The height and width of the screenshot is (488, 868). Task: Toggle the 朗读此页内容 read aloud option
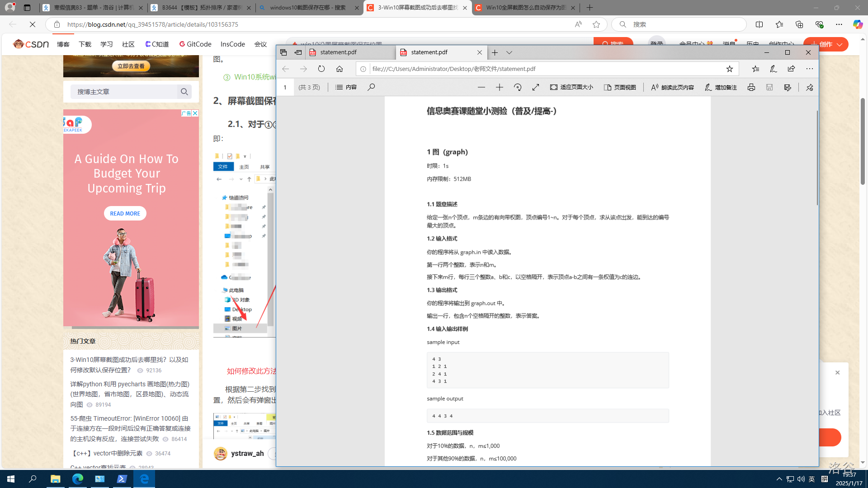click(x=672, y=87)
